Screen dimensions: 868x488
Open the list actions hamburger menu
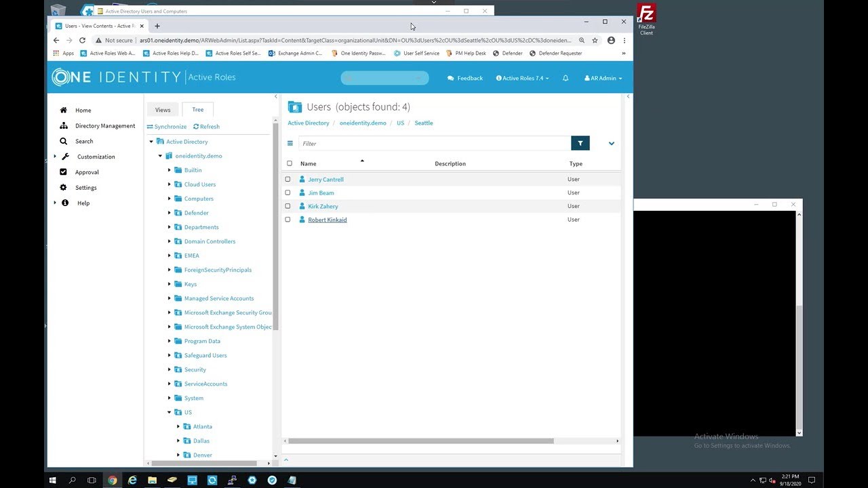pos(290,143)
